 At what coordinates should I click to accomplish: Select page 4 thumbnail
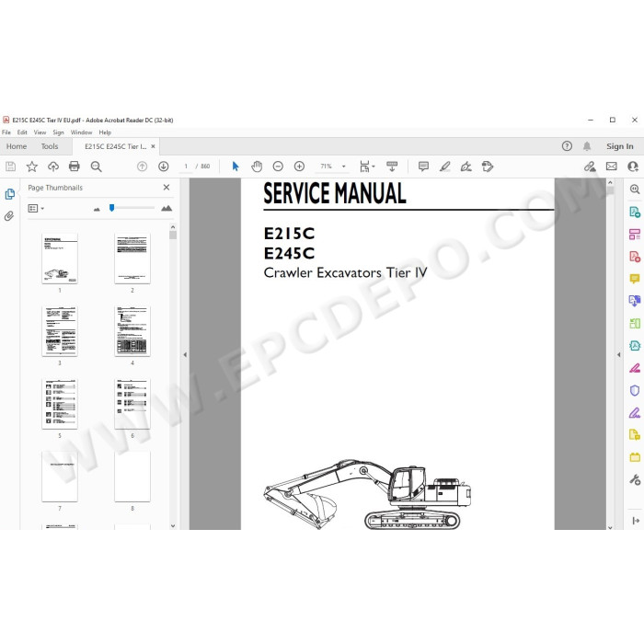(132, 331)
